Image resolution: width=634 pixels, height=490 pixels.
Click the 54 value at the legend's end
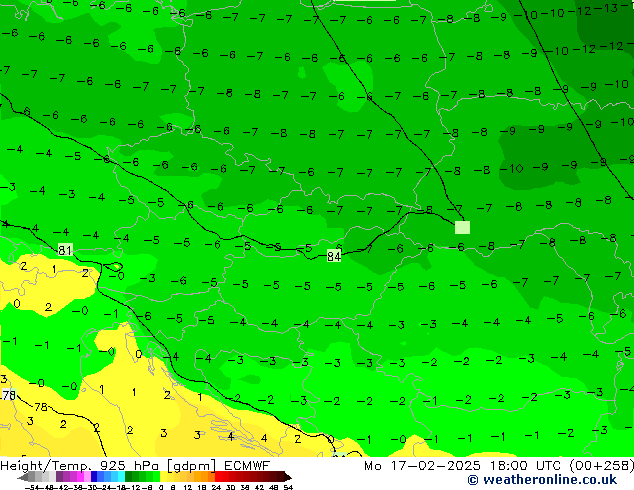[288, 487]
